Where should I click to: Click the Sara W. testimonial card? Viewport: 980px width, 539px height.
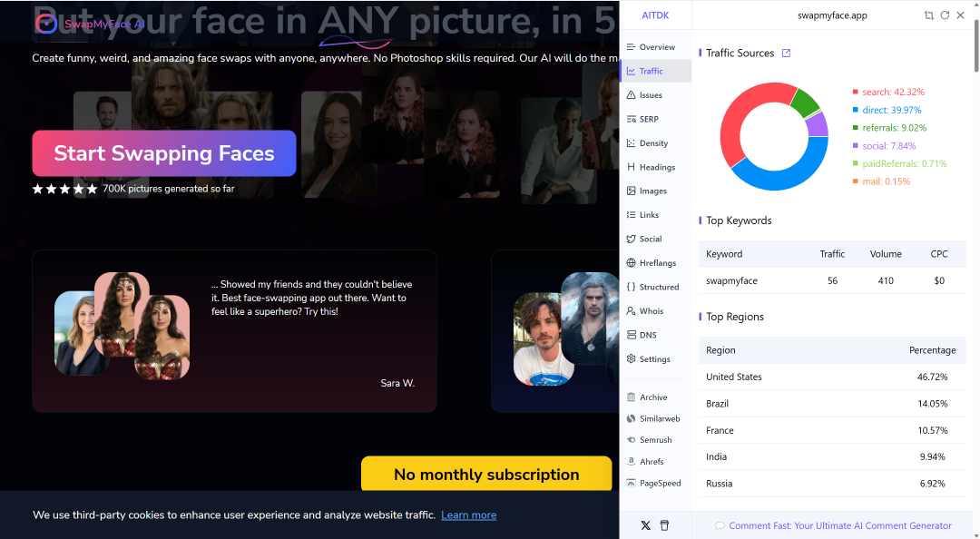coord(234,331)
